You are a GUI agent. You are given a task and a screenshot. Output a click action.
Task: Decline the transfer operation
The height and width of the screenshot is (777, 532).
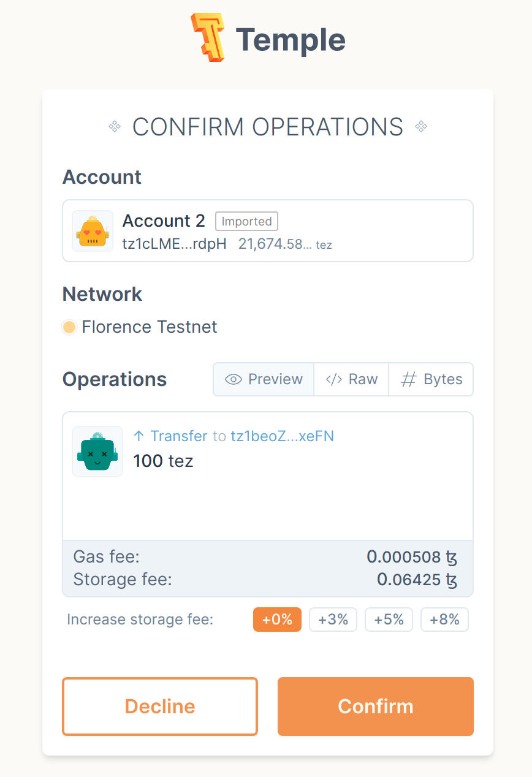(160, 706)
